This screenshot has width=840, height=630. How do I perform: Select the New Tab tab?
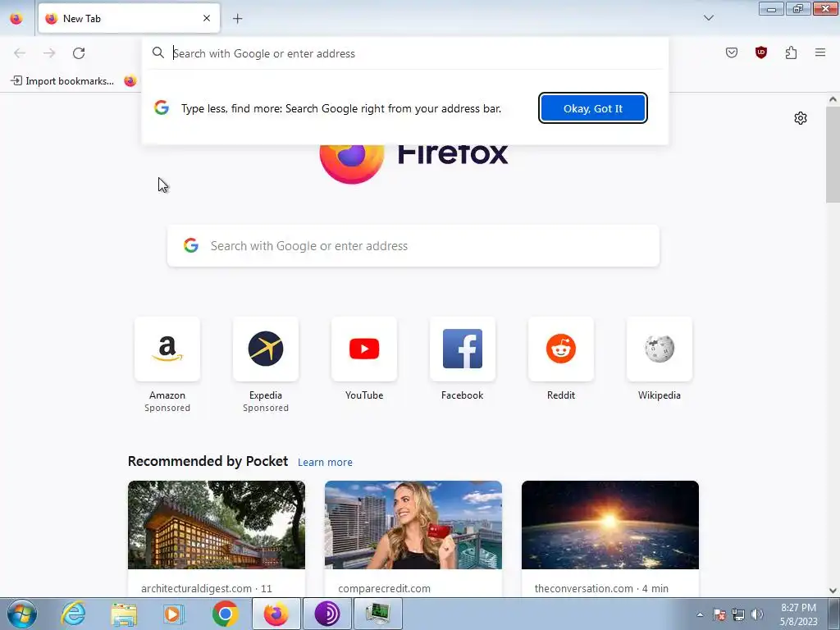pyautogui.click(x=129, y=18)
